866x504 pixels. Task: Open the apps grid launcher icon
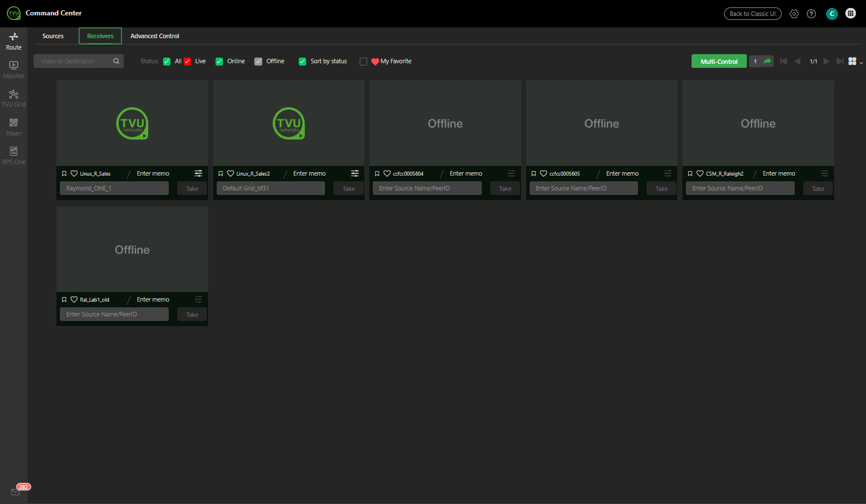tap(851, 13)
